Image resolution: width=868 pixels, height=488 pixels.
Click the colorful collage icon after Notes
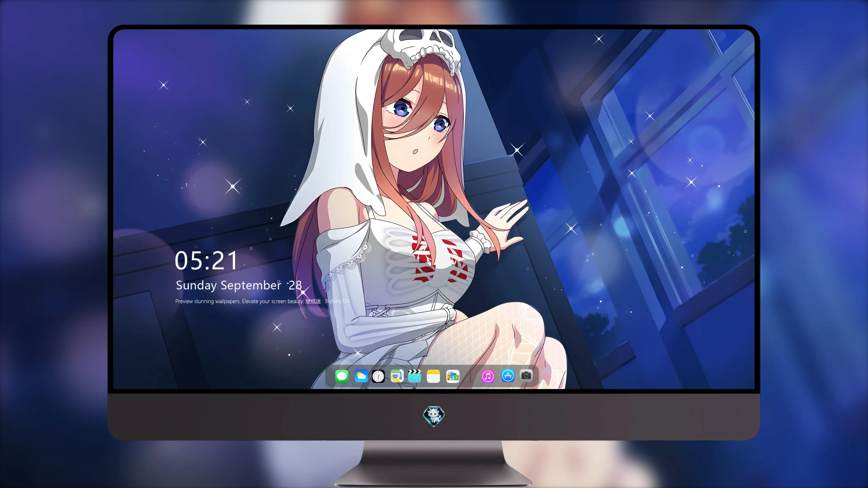pyautogui.click(x=453, y=376)
